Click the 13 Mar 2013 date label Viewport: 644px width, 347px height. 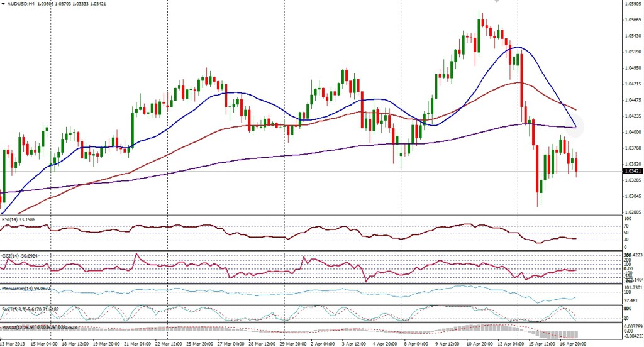click(14, 343)
